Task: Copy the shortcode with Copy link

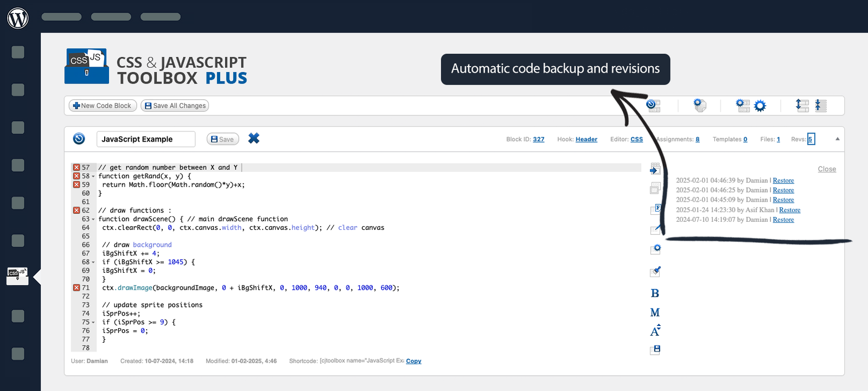Action: pos(413,361)
